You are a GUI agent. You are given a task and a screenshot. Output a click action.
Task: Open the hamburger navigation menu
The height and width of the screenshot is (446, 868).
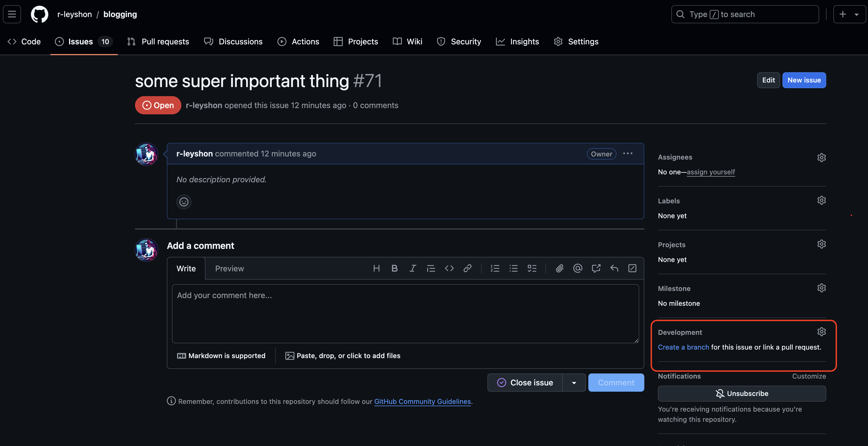tap(12, 14)
